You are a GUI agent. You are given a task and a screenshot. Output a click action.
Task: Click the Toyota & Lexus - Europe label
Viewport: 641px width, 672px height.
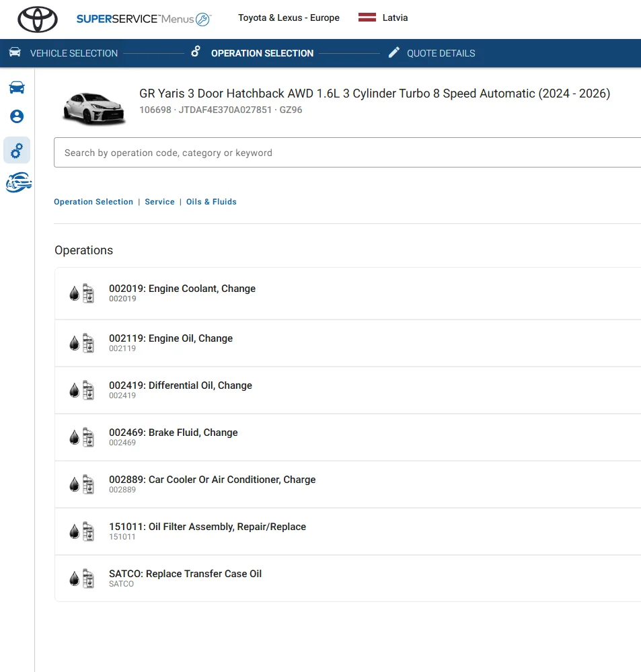click(289, 17)
